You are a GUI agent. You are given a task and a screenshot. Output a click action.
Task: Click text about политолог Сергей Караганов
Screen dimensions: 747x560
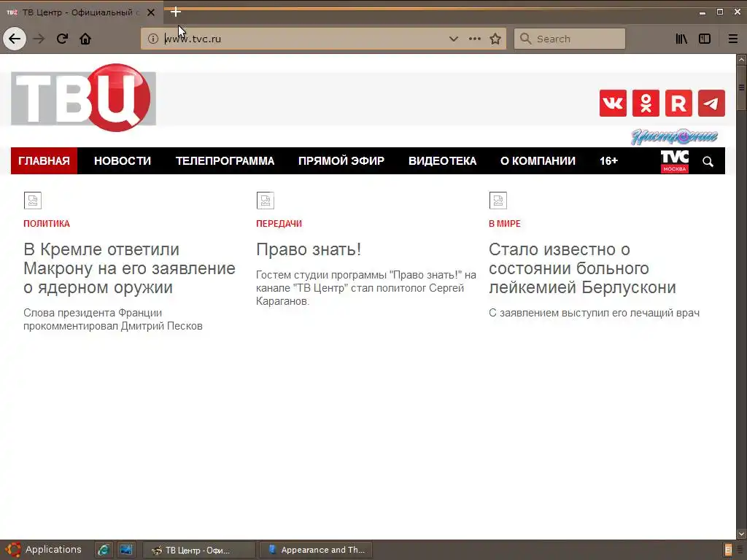[366, 288]
